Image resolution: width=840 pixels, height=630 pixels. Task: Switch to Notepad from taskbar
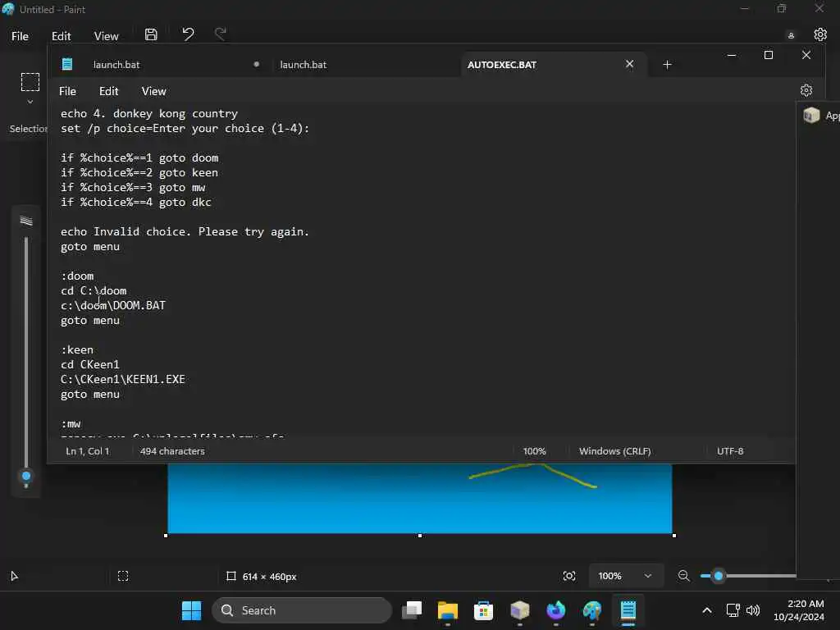628,610
